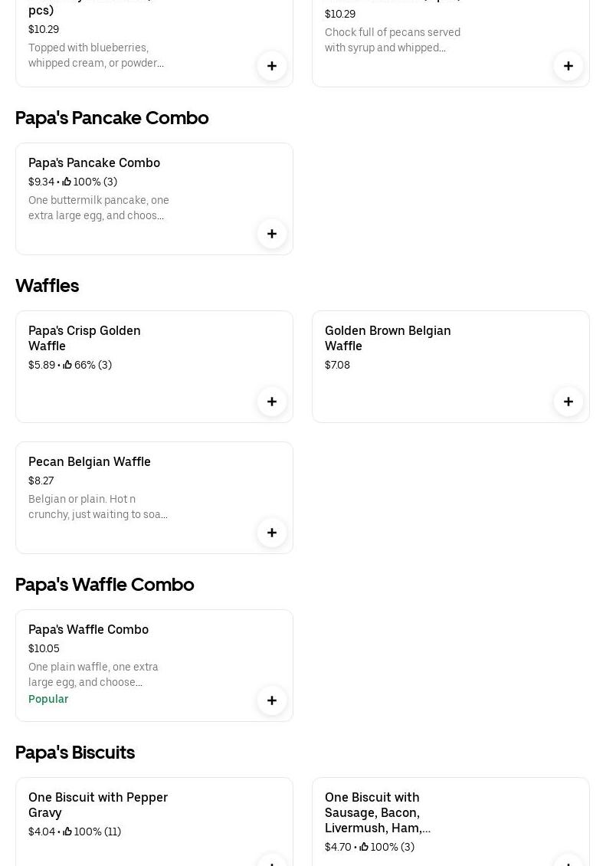This screenshot has width=616, height=866.
Task: Click Papa's Pancake Combo section heading
Action: tap(112, 117)
